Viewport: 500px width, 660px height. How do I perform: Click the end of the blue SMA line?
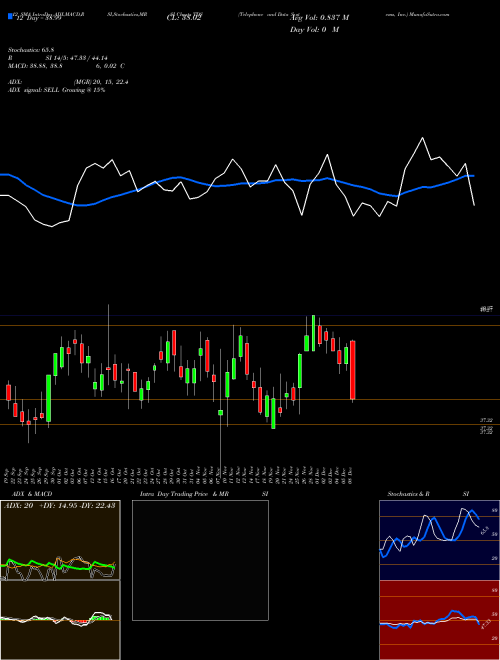474,176
